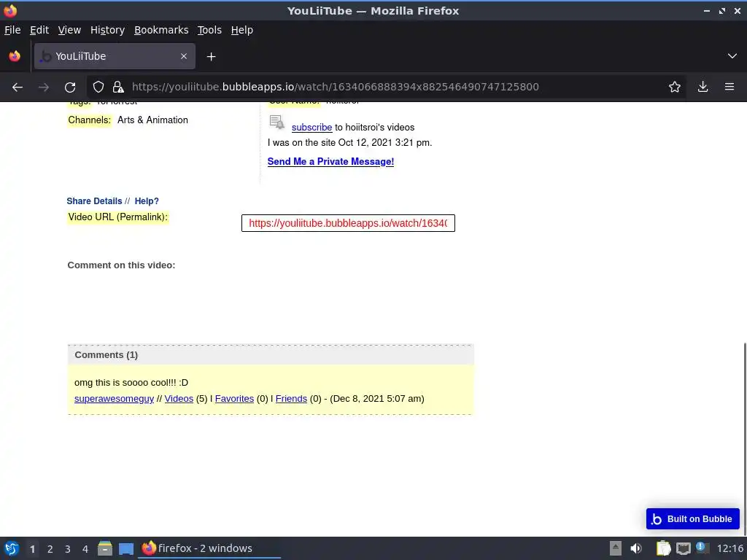Image resolution: width=747 pixels, height=560 pixels.
Task: Select the YouLiiTube tab
Action: [x=115, y=56]
